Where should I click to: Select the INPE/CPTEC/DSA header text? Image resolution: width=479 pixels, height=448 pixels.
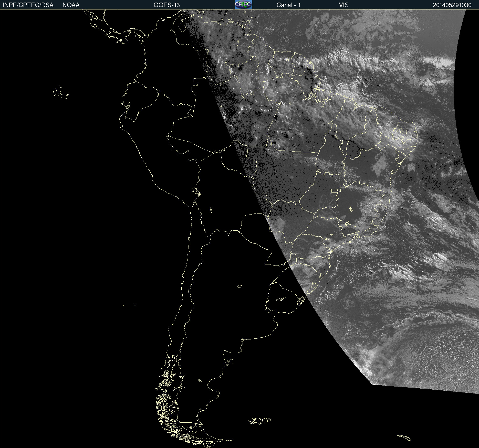[x=28, y=5]
